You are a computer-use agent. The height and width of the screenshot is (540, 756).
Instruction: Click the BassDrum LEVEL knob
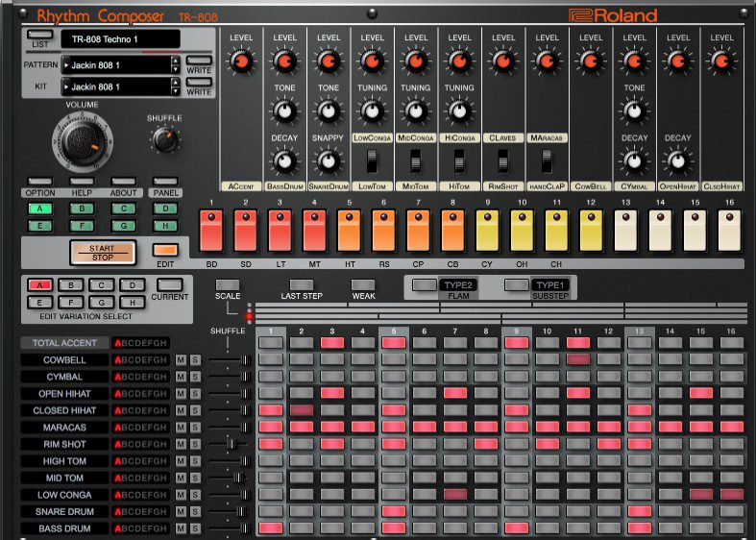(285, 61)
